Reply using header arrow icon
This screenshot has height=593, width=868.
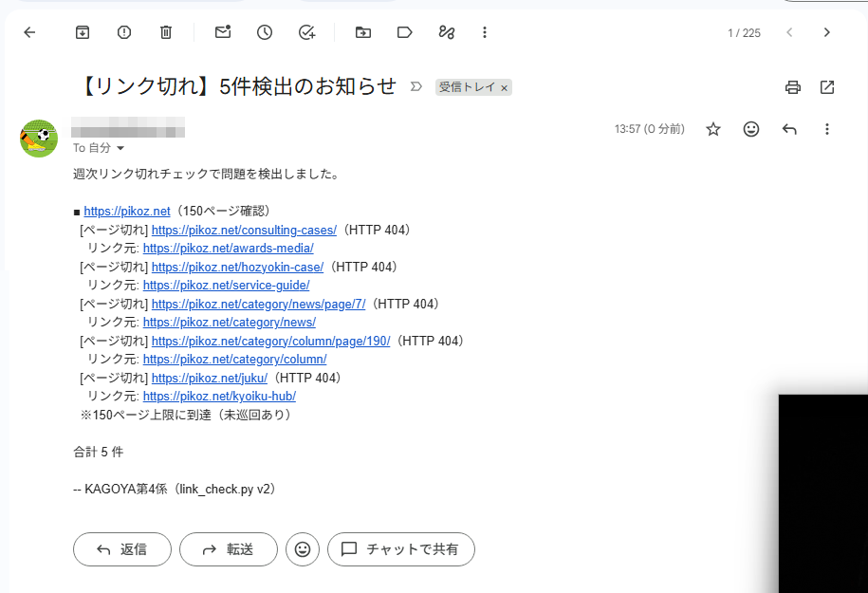[x=789, y=130]
